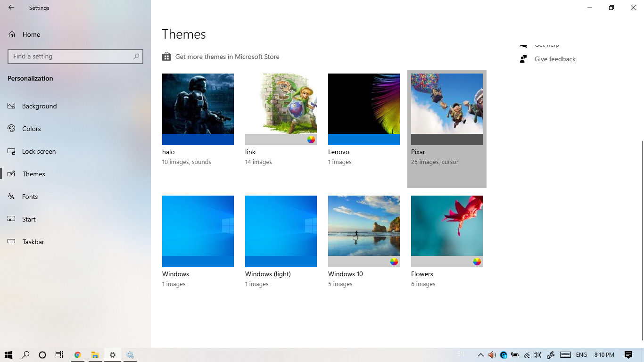Screen dimensions: 644x362
Task: Apply the Flowers theme thumbnail
Action: 447,231
